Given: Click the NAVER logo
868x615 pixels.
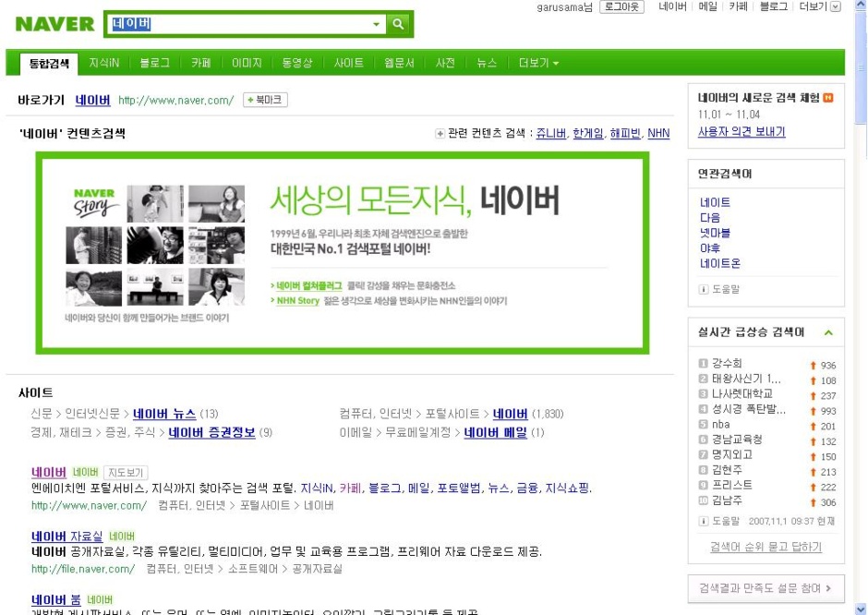Looking at the screenshot, I should [x=54, y=24].
